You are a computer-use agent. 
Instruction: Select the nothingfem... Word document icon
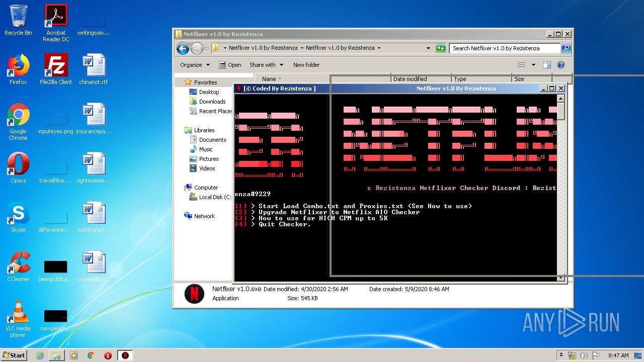pyautogui.click(x=94, y=217)
